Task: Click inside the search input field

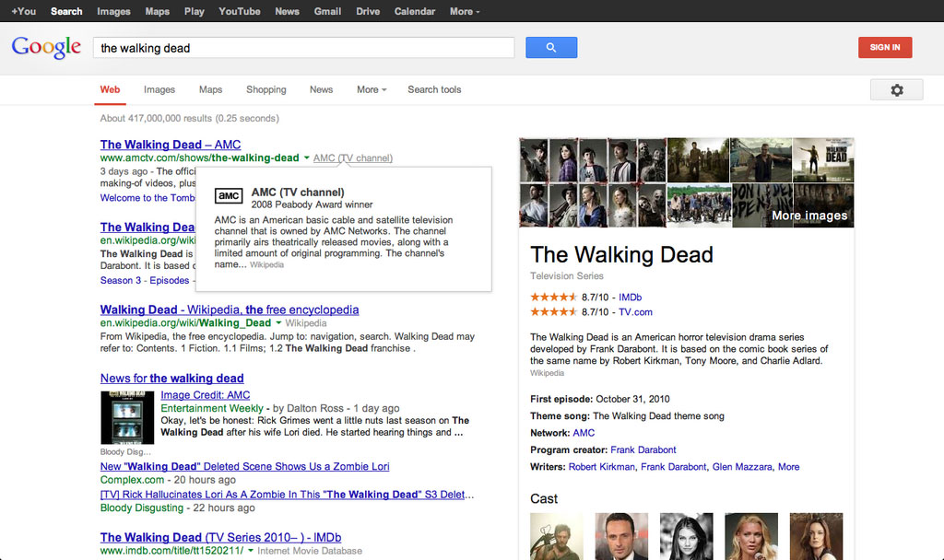Action: click(304, 47)
